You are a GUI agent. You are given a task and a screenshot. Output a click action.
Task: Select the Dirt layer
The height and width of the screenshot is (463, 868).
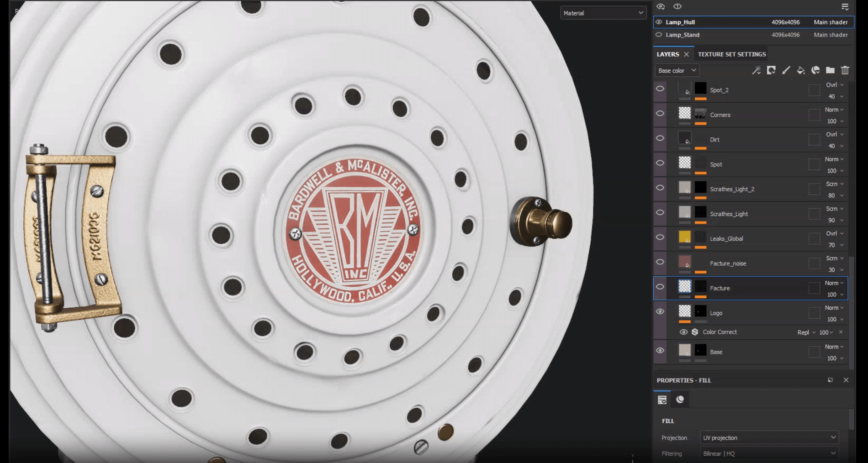751,140
